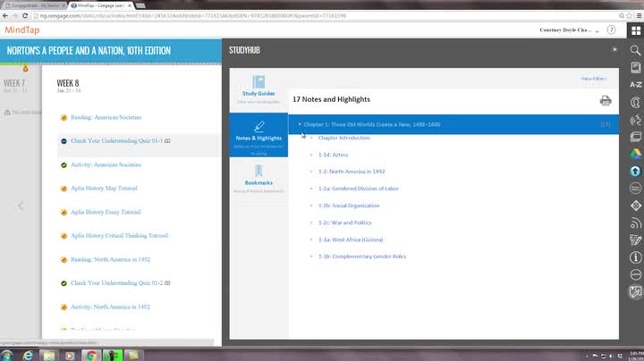This screenshot has height=361, width=644.
Task: Open the flashcards stack icon
Action: point(635,136)
